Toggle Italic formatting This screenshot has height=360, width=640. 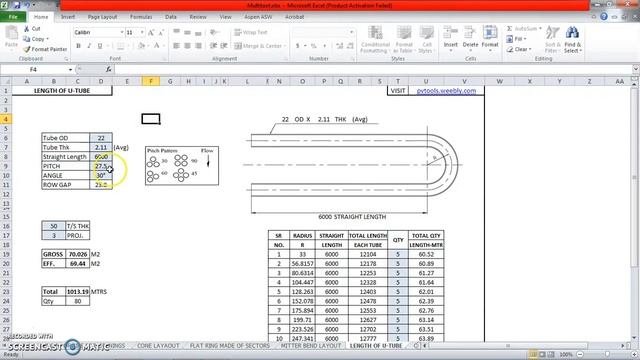pos(89,46)
